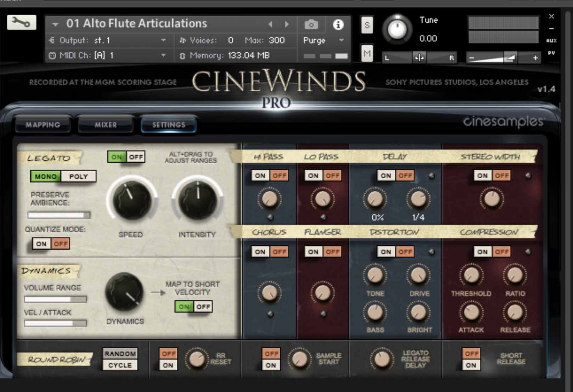573x392 pixels.
Task: Enable the Hi Pass filter
Action: click(260, 175)
